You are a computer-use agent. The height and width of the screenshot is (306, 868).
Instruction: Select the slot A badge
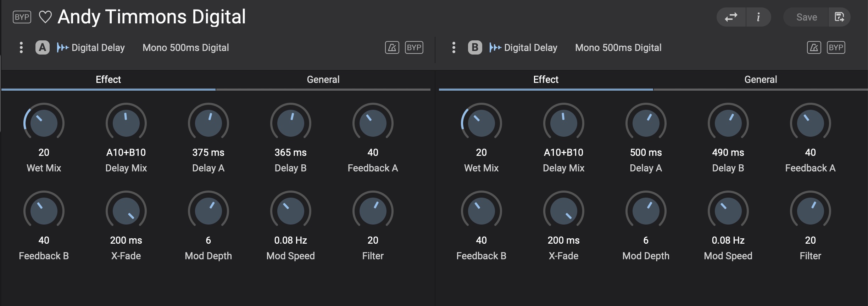tap(43, 47)
